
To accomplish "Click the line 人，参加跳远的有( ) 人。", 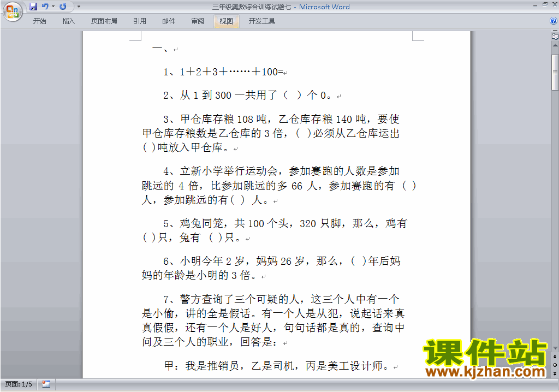I will click(205, 200).
